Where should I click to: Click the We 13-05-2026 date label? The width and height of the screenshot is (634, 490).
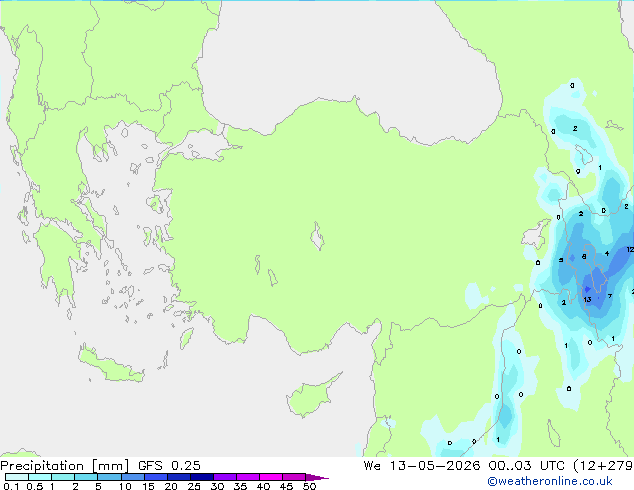(x=422, y=466)
